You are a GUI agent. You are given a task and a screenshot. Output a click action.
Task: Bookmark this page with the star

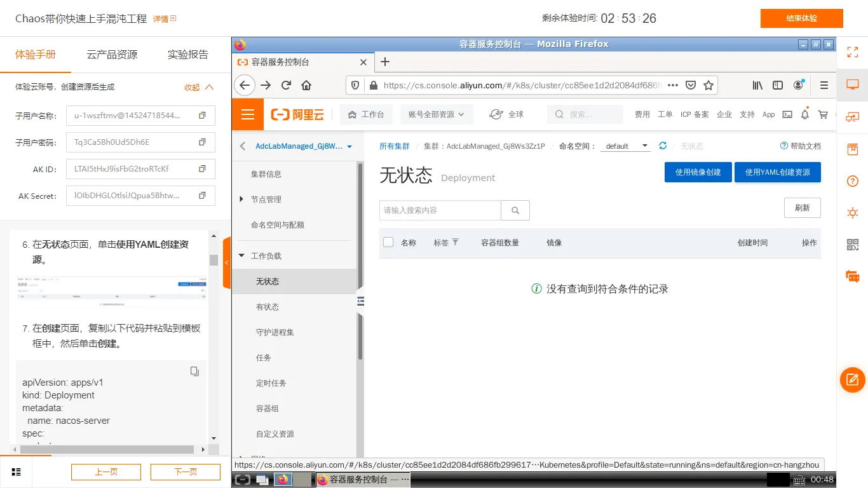(x=709, y=85)
